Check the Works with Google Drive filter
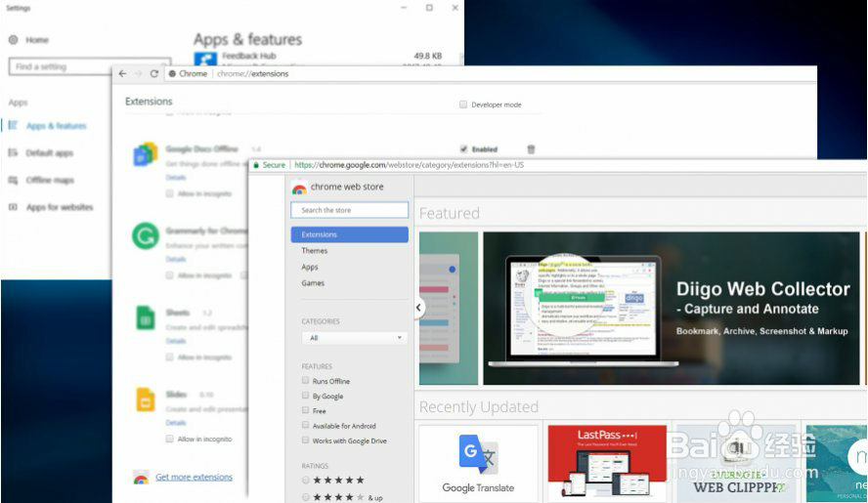The image size is (868, 503). coord(306,440)
